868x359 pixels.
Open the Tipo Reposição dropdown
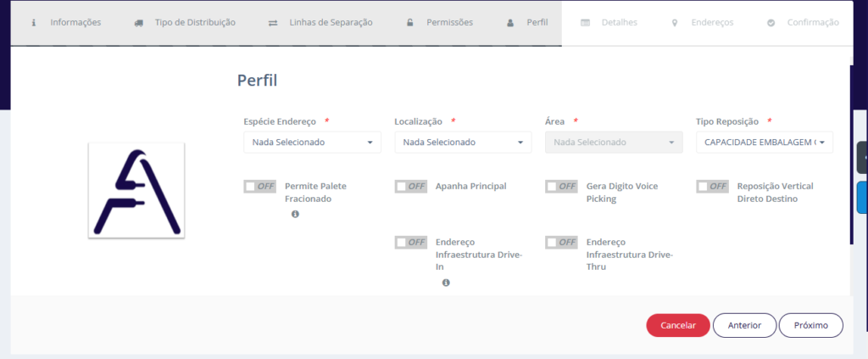click(x=764, y=143)
